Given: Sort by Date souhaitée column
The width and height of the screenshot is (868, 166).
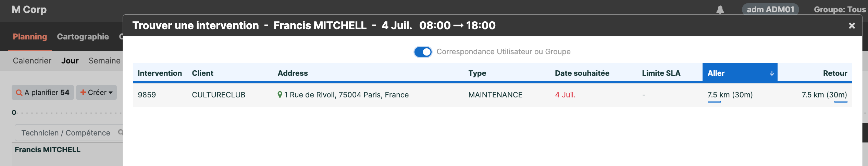Looking at the screenshot, I should tap(582, 73).
